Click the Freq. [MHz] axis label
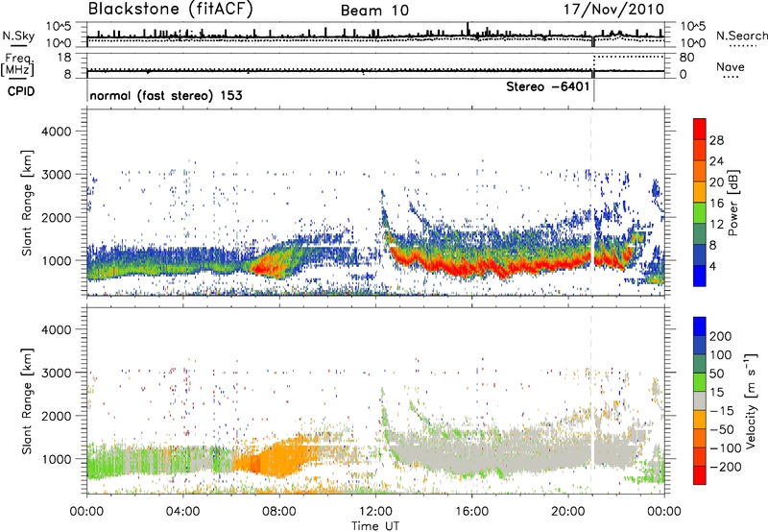768x532 pixels. 17,64
